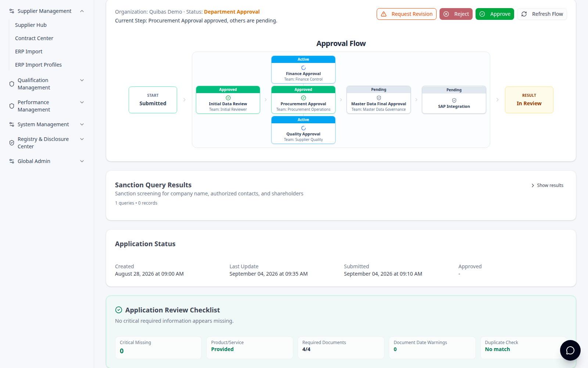Click the Duplicate Check No match card
Viewport: 588px width, 368px height.
coord(523,347)
